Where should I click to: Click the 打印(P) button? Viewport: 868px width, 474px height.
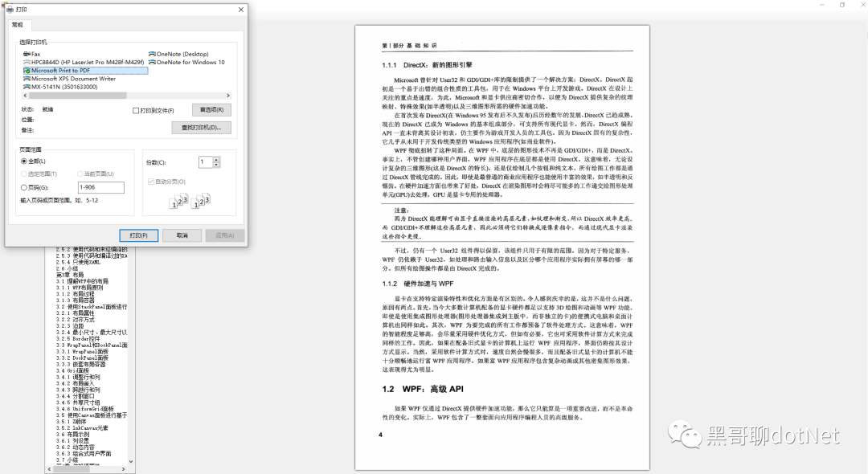tap(139, 235)
